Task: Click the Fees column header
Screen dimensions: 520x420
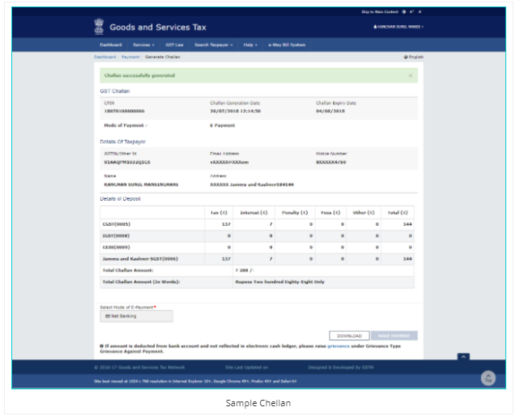Action: (330, 213)
